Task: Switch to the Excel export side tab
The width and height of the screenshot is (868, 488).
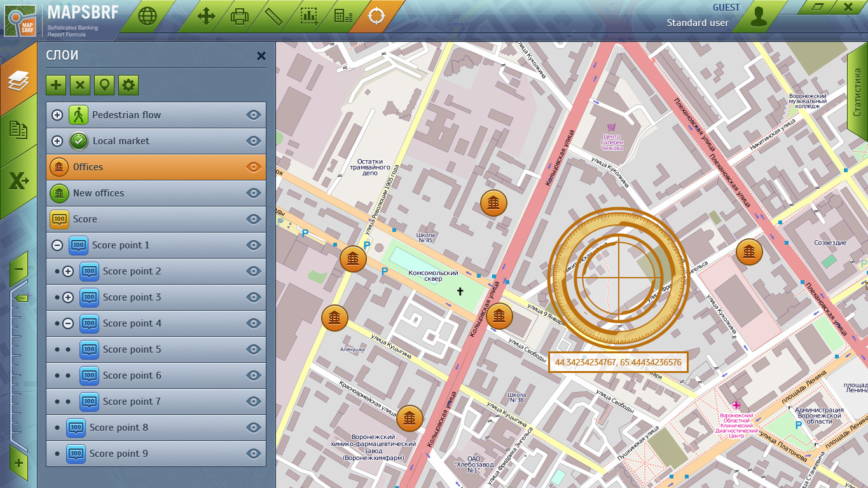Action: tap(18, 182)
